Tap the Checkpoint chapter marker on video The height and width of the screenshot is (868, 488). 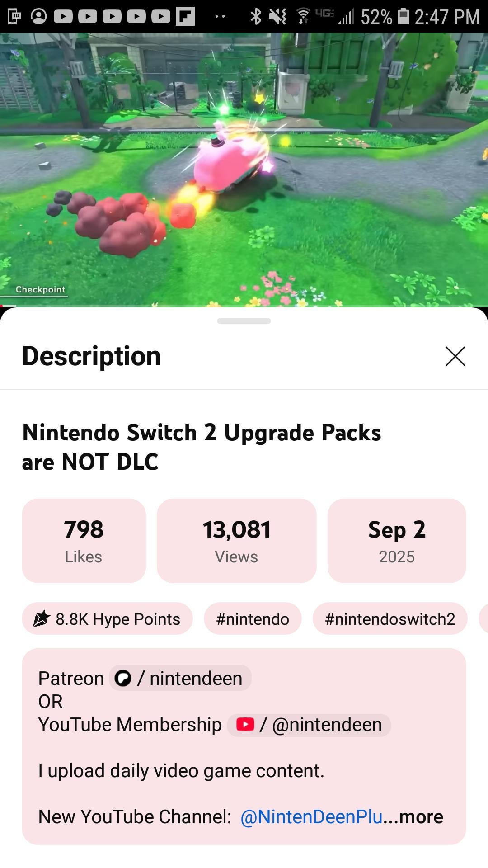coord(40,289)
